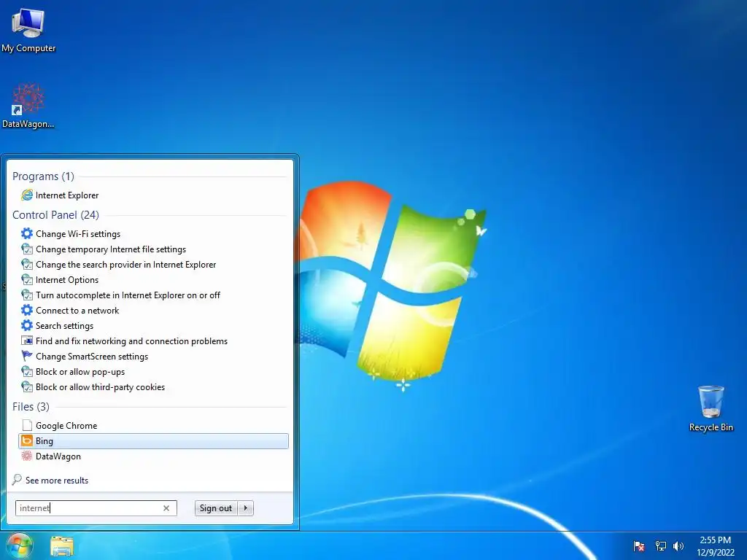Open Find and fix networking and connection problems
This screenshot has height=560, width=747.
click(x=131, y=341)
